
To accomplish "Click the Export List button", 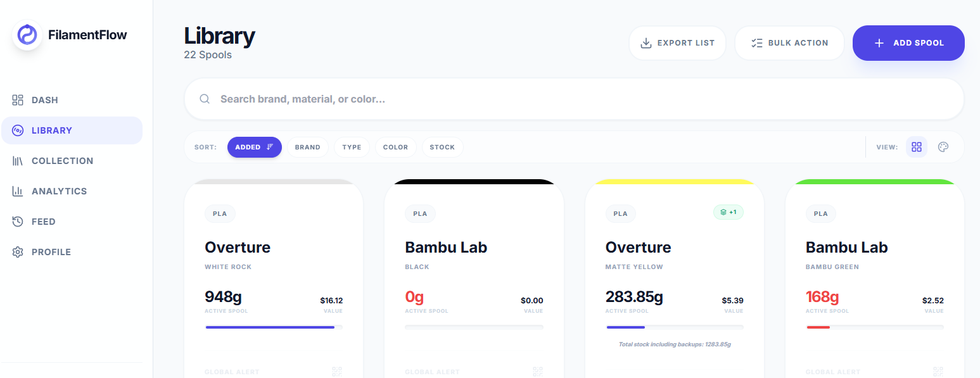I will pyautogui.click(x=677, y=43).
